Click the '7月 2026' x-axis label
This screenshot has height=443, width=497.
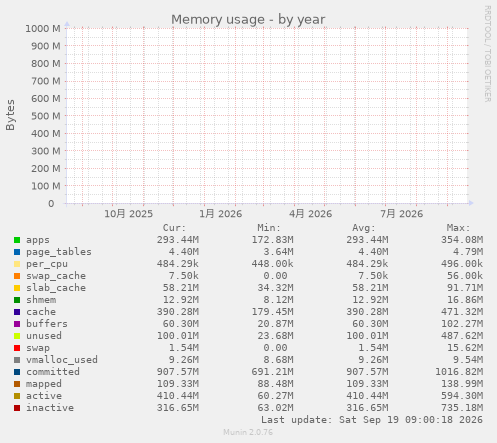click(402, 214)
